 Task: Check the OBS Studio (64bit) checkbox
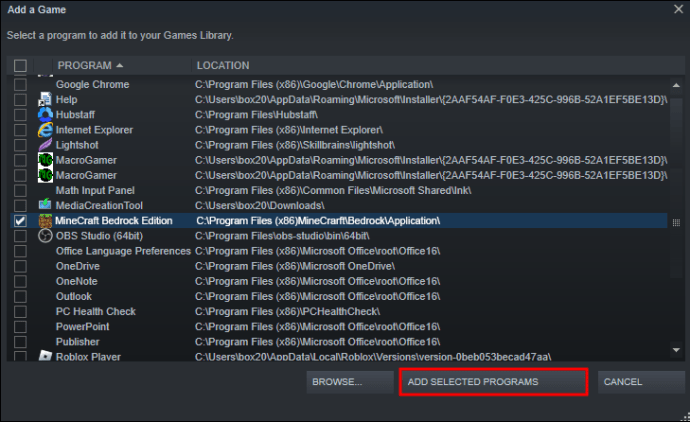pos(20,236)
